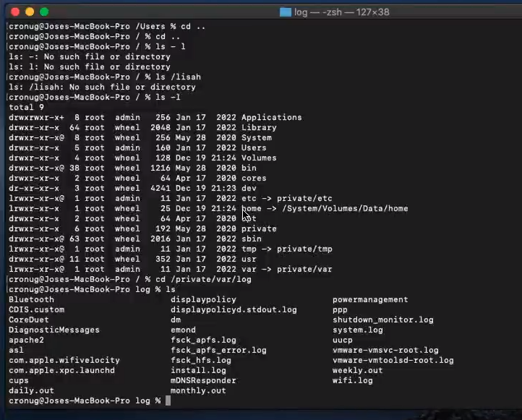Click the 'fsck_hfs.log' file name
522x420 pixels.
point(201,361)
